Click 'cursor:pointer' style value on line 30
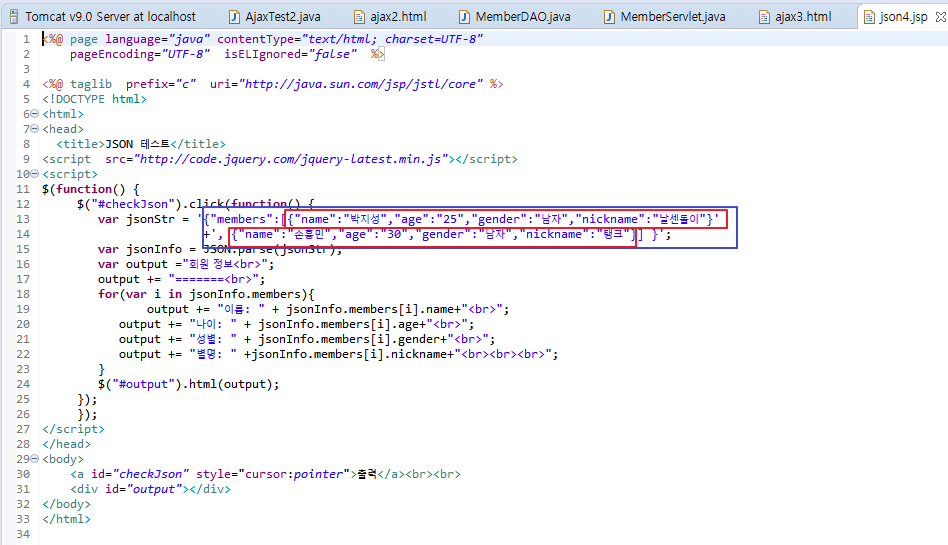948x545 pixels. [294, 474]
